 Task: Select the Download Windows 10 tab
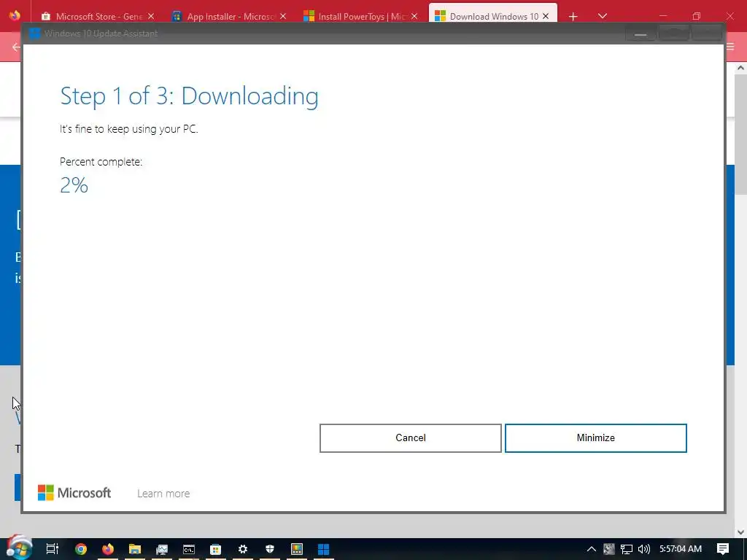492,16
